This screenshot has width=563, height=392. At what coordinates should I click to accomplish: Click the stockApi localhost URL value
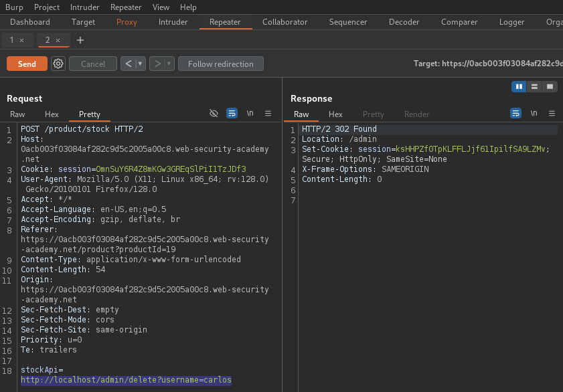[126, 380]
